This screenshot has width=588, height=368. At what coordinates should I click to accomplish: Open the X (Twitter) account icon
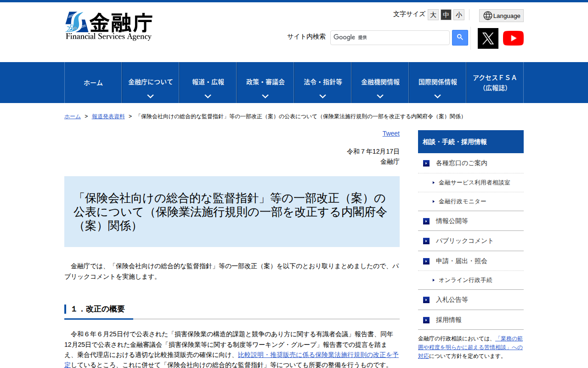click(488, 38)
